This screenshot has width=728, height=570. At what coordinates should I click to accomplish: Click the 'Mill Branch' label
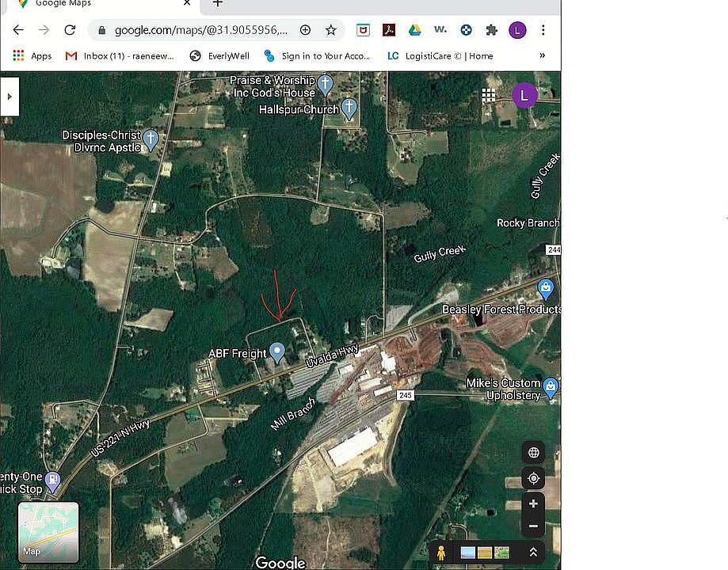[x=293, y=414]
